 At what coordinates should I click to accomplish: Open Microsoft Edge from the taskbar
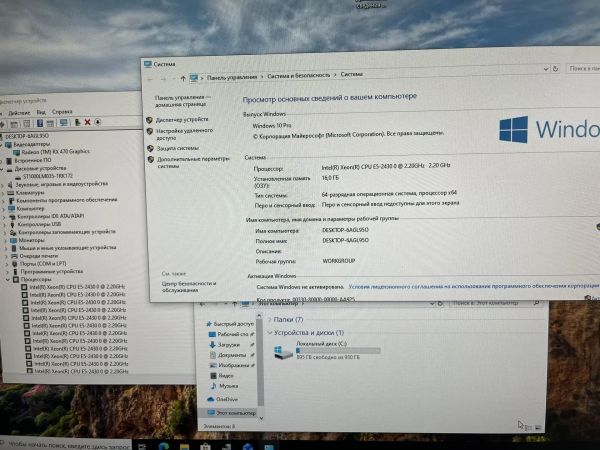[164, 446]
